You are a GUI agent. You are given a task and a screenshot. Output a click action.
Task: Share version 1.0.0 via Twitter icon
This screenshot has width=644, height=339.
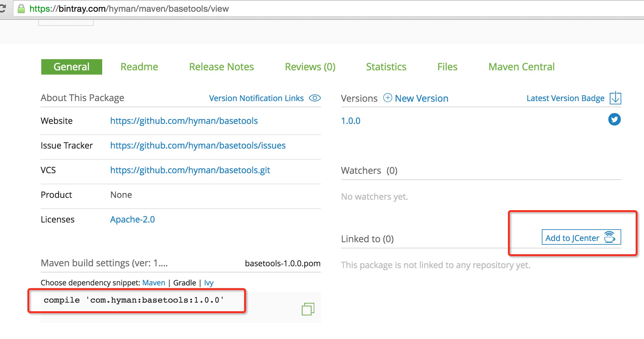tap(614, 120)
